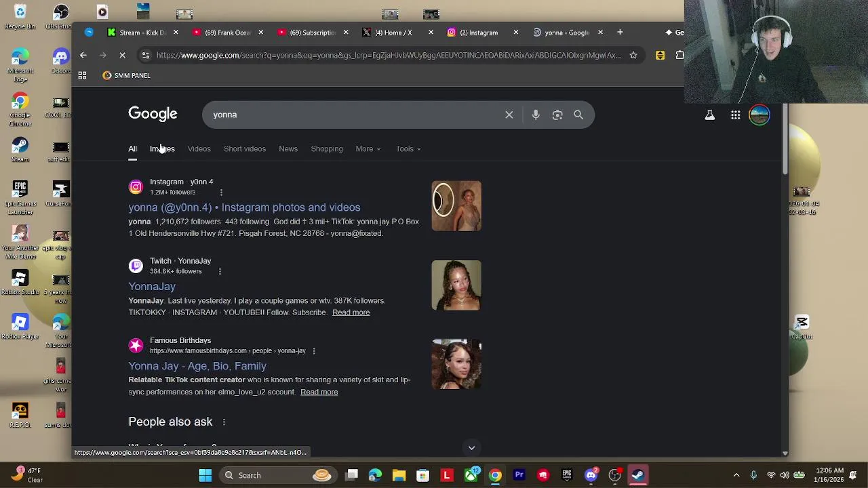The width and height of the screenshot is (868, 488).
Task: Switch to the Shopping tab
Action: (x=327, y=148)
